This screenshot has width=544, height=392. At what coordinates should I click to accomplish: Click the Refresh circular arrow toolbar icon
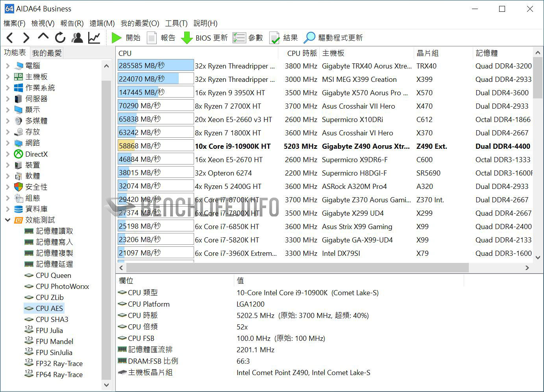click(x=60, y=38)
